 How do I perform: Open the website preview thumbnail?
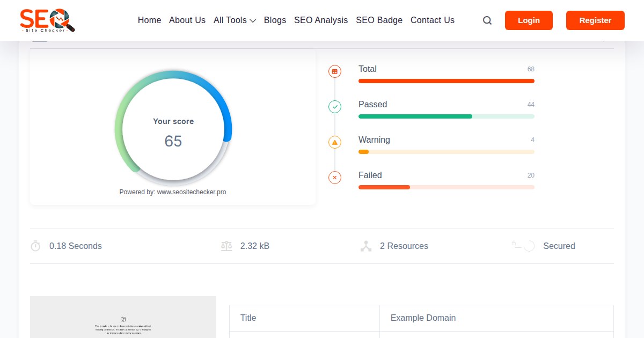click(x=123, y=317)
